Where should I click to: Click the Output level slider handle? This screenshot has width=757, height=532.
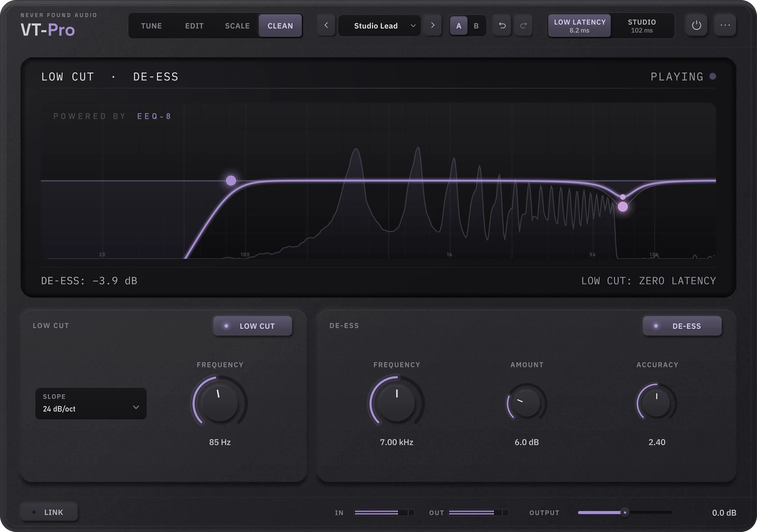(x=625, y=513)
